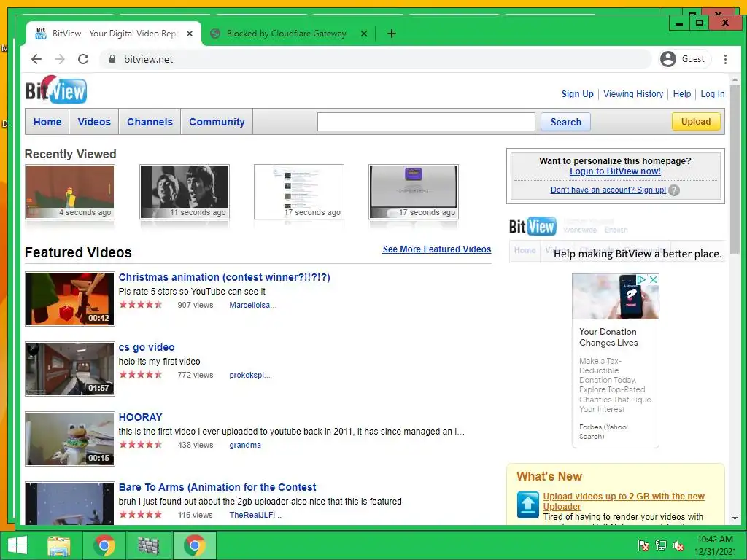Click HOORAY thumbnail 00:15
The height and width of the screenshot is (560, 747).
pyautogui.click(x=70, y=439)
